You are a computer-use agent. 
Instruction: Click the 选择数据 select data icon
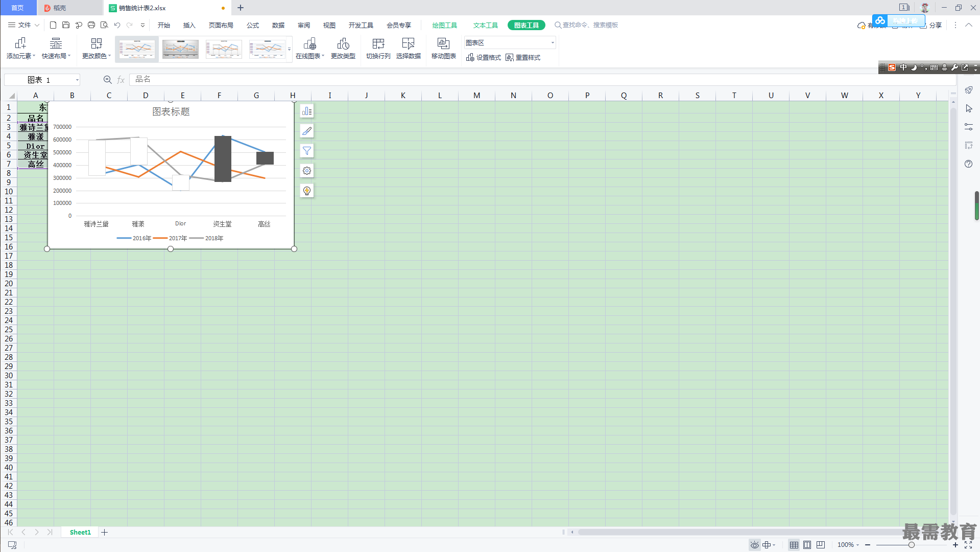coord(409,43)
